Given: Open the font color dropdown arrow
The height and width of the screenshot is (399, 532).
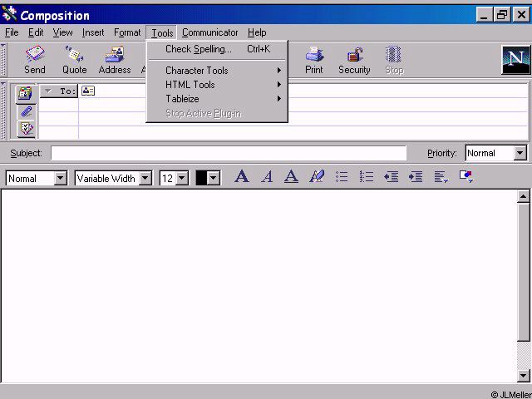Looking at the screenshot, I should click(x=214, y=178).
